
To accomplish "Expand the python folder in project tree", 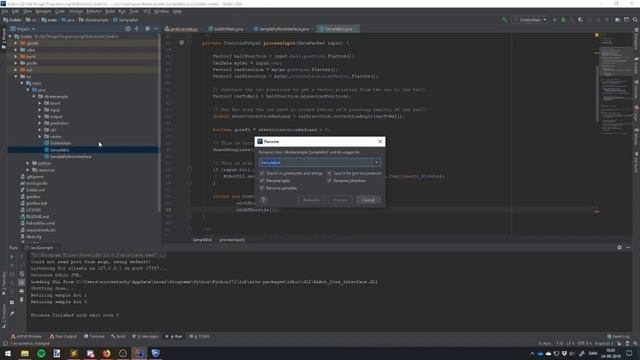I will (28, 163).
